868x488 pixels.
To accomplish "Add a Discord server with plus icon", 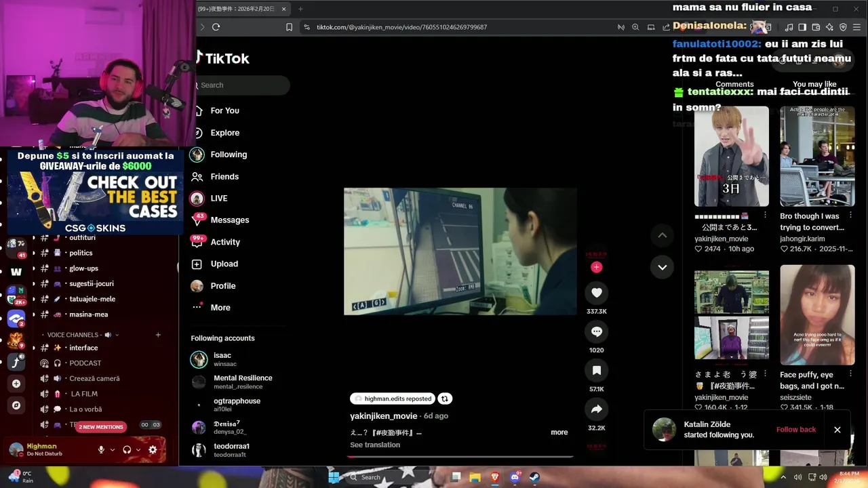I will [16, 384].
